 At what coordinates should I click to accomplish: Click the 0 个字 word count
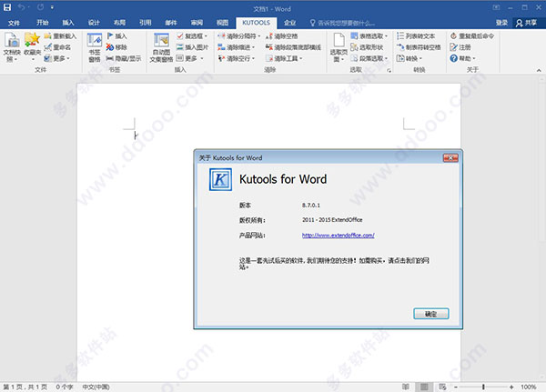[x=65, y=387]
